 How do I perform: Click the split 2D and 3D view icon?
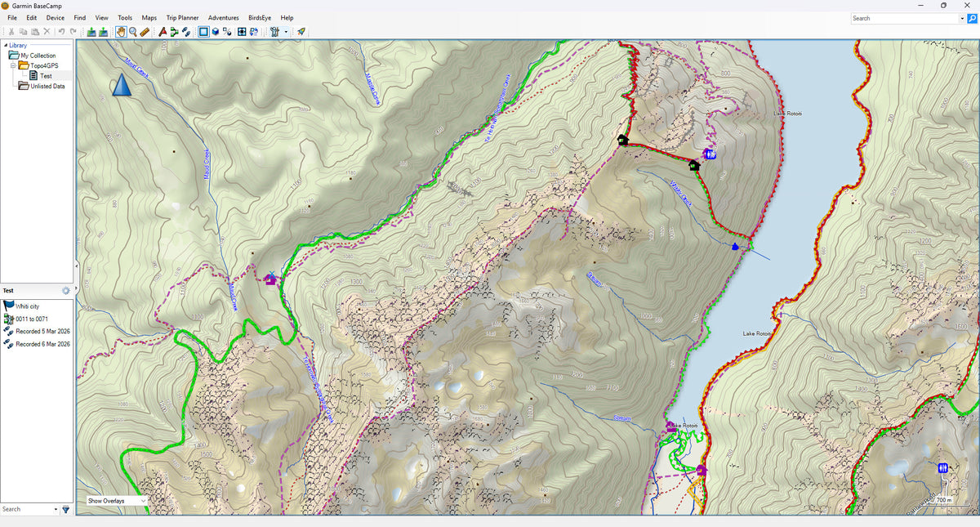coord(227,32)
